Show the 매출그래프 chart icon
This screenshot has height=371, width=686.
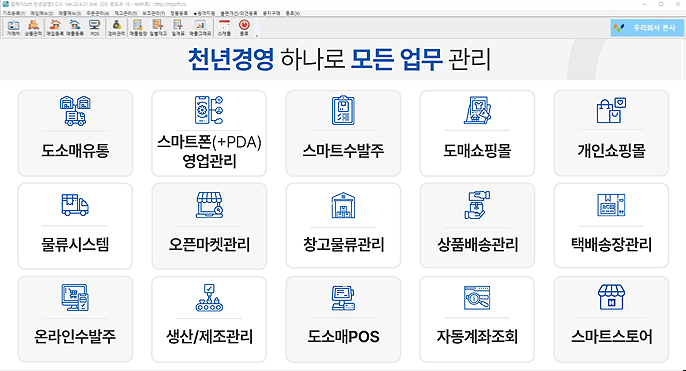click(200, 28)
